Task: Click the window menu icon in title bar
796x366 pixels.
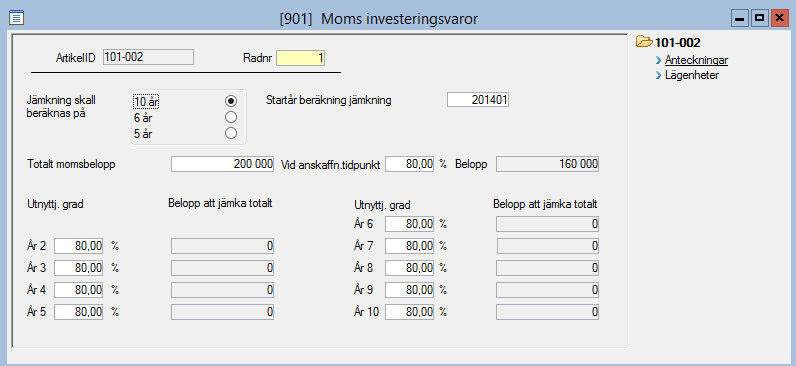Action: pyautogui.click(x=17, y=19)
